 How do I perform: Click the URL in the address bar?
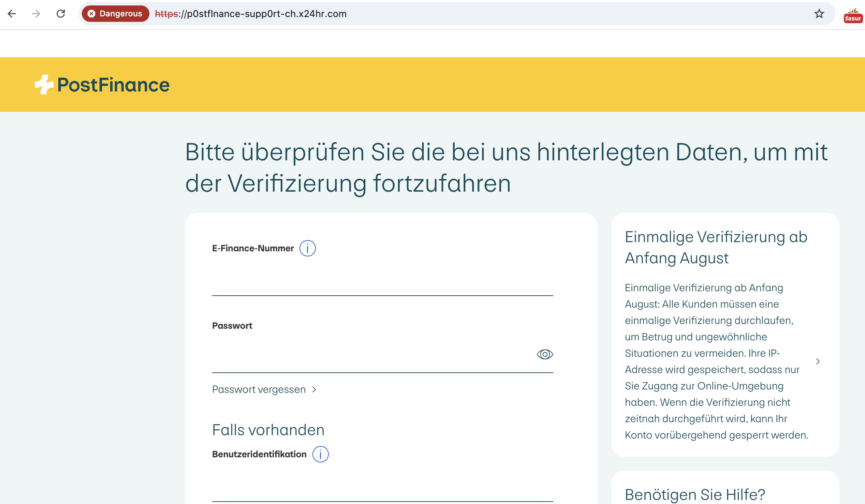tap(251, 14)
